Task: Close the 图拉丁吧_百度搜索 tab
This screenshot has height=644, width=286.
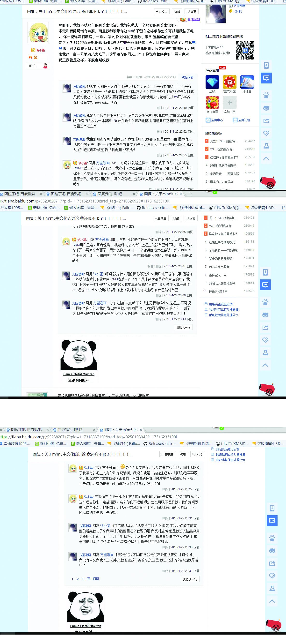Action: click(41, 194)
